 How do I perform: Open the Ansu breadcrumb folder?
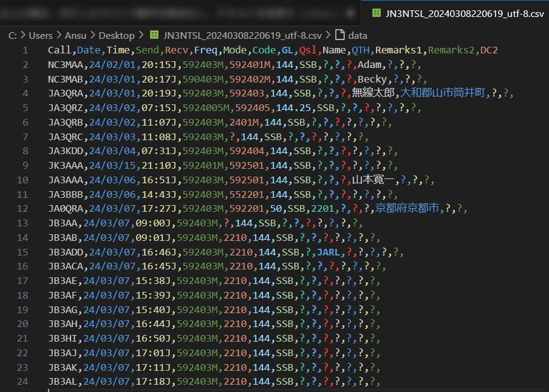pyautogui.click(x=76, y=36)
